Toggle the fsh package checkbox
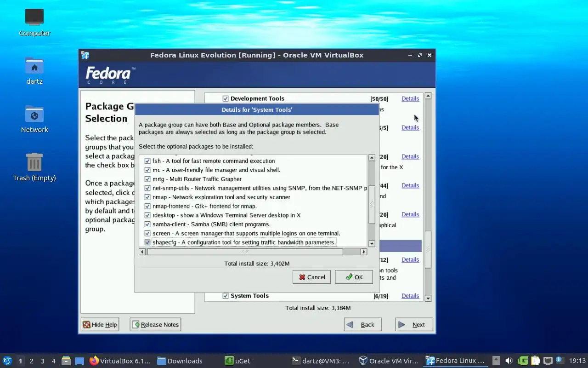Image resolution: width=588 pixels, height=368 pixels. 147,161
